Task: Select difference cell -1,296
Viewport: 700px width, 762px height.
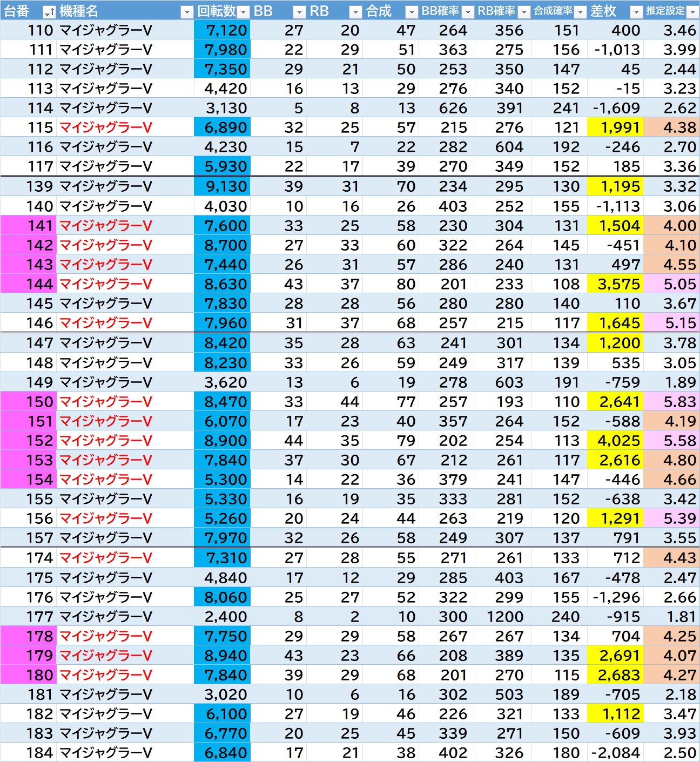Action: click(x=615, y=597)
